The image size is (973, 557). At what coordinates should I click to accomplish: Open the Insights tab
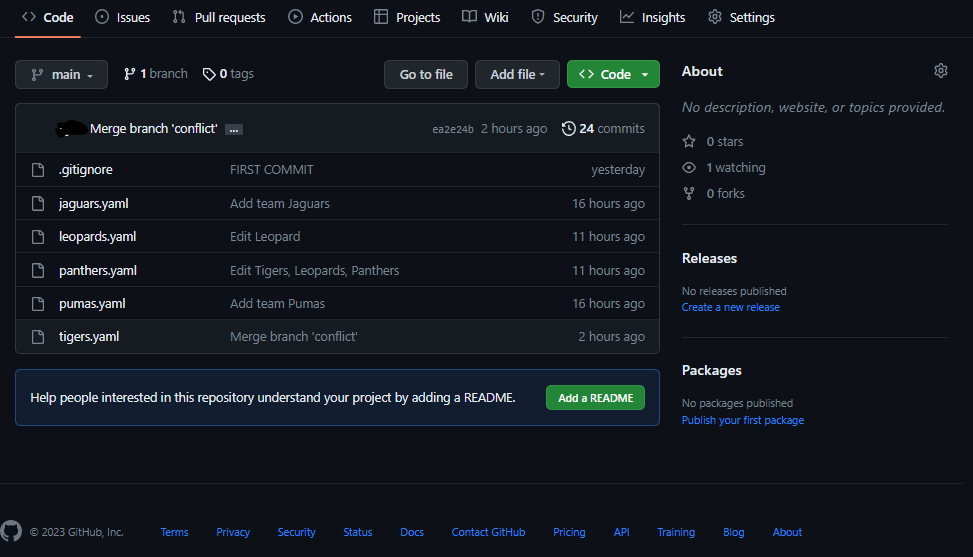coord(652,17)
